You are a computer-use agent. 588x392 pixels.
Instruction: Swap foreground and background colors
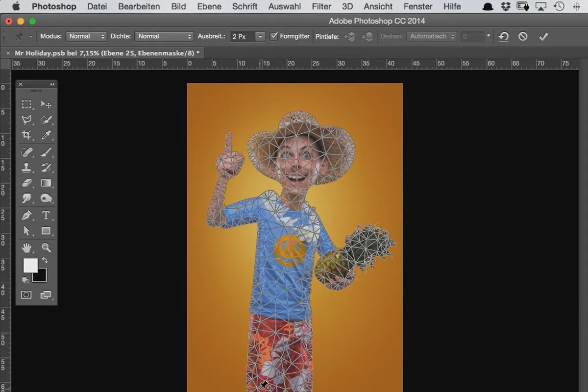pos(45,260)
